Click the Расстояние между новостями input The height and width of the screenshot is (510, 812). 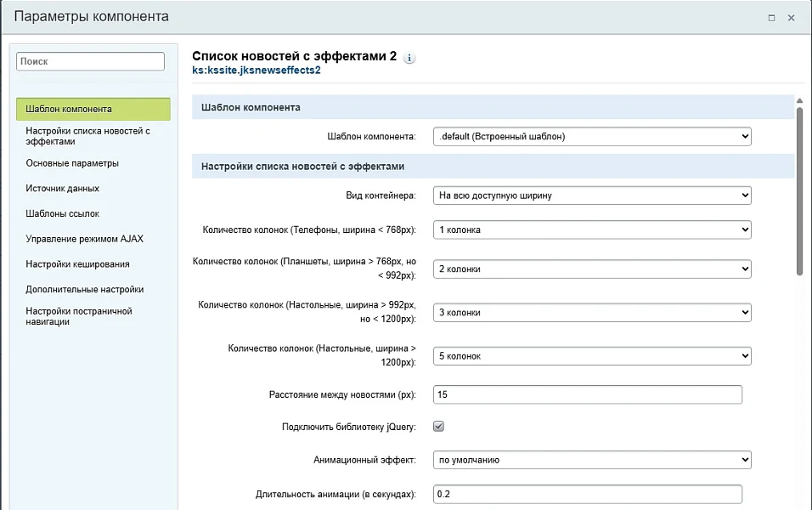587,394
